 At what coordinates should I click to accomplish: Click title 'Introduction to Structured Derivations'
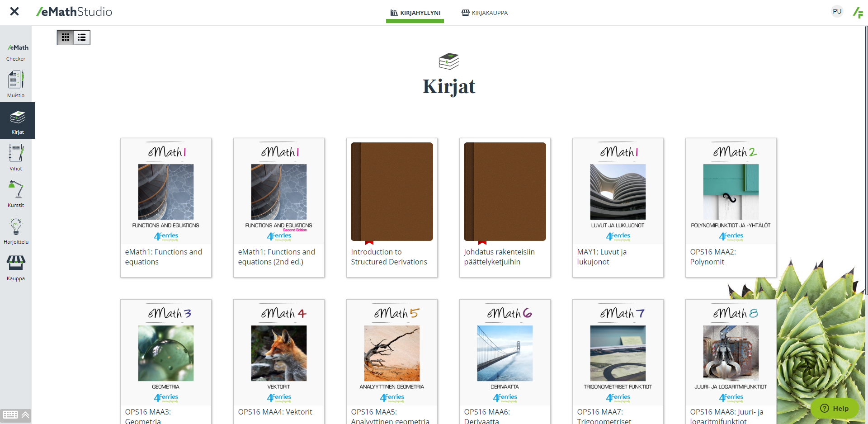click(389, 257)
